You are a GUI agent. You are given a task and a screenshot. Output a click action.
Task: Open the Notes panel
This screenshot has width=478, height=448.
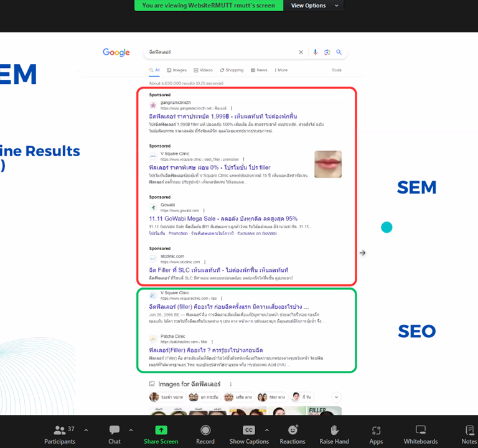pos(469,435)
